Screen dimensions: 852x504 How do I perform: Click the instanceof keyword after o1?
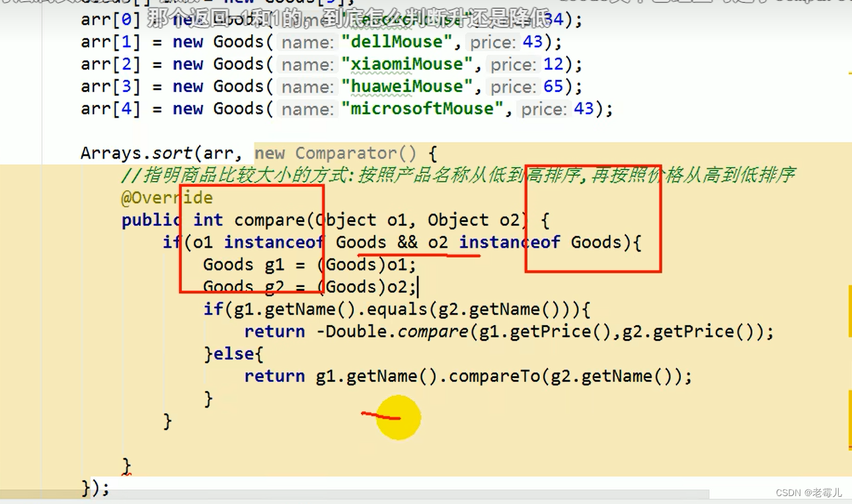(273, 242)
